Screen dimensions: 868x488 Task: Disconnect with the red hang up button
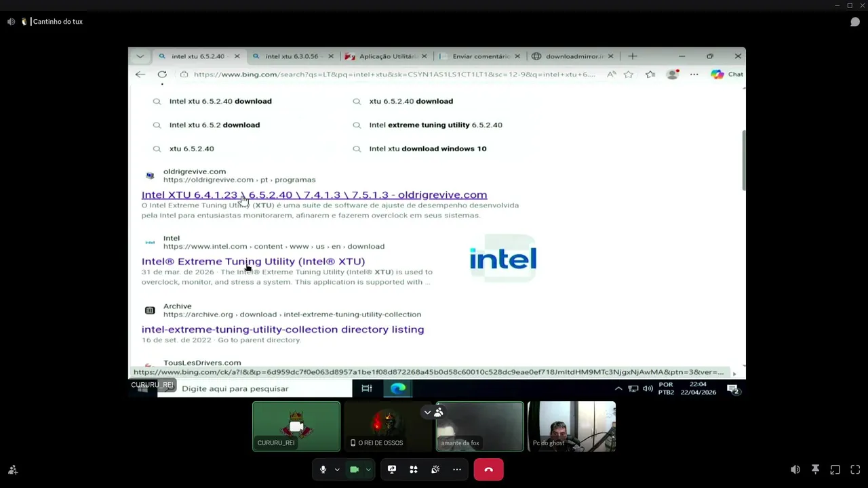pos(488,469)
